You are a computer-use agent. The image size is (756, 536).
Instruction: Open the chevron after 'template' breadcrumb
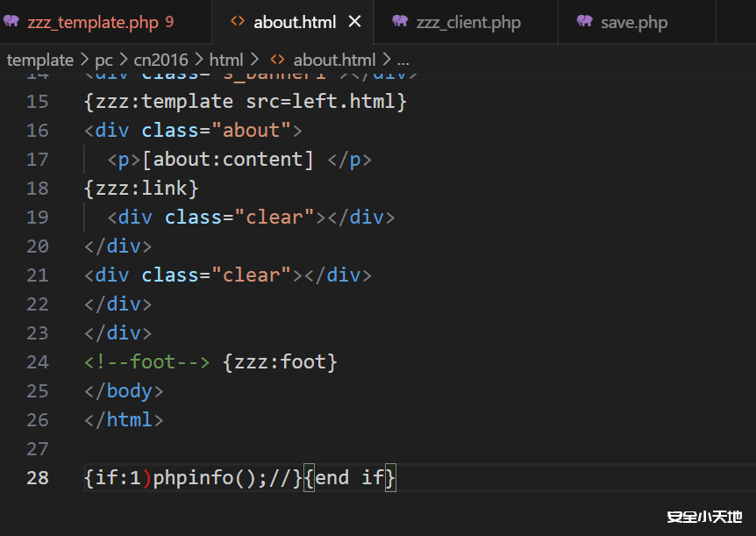[83, 60]
